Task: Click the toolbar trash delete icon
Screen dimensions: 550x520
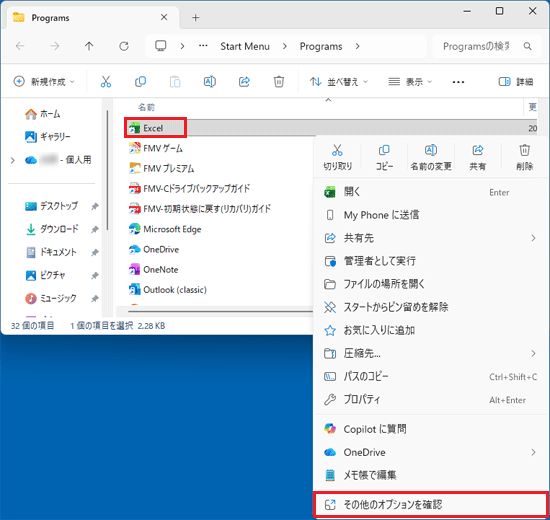Action: click(279, 82)
